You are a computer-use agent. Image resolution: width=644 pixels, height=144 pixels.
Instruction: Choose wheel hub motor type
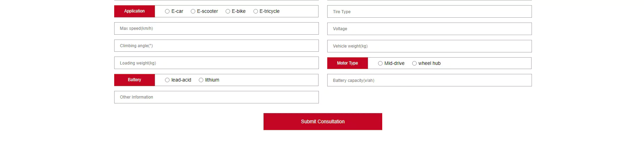(414, 63)
